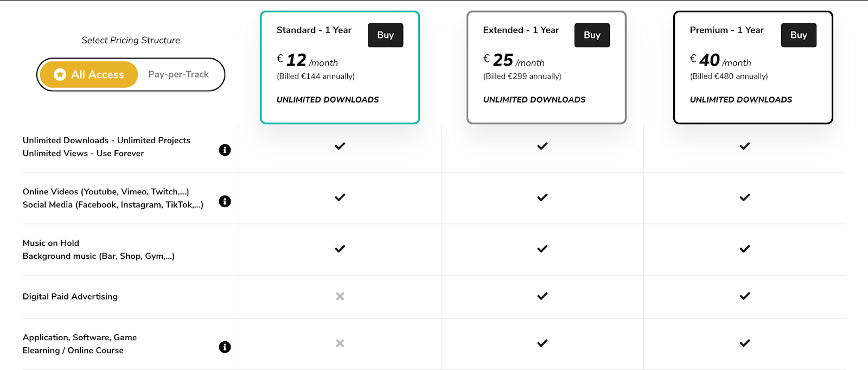
Task: Click the Extended - 1 Year plan title
Action: pyautogui.click(x=521, y=30)
